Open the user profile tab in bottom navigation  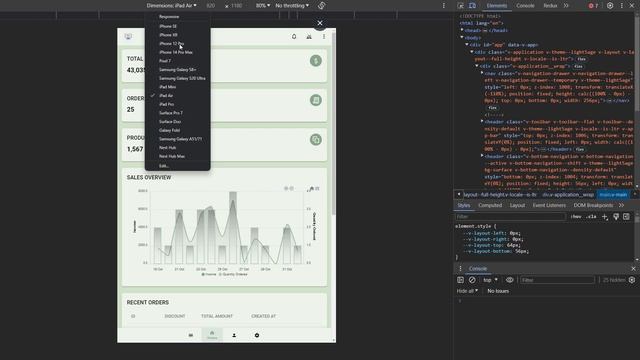(234, 335)
